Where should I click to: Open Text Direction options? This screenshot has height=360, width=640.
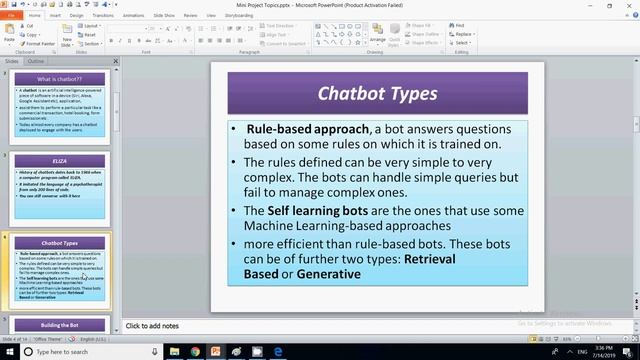click(278, 26)
